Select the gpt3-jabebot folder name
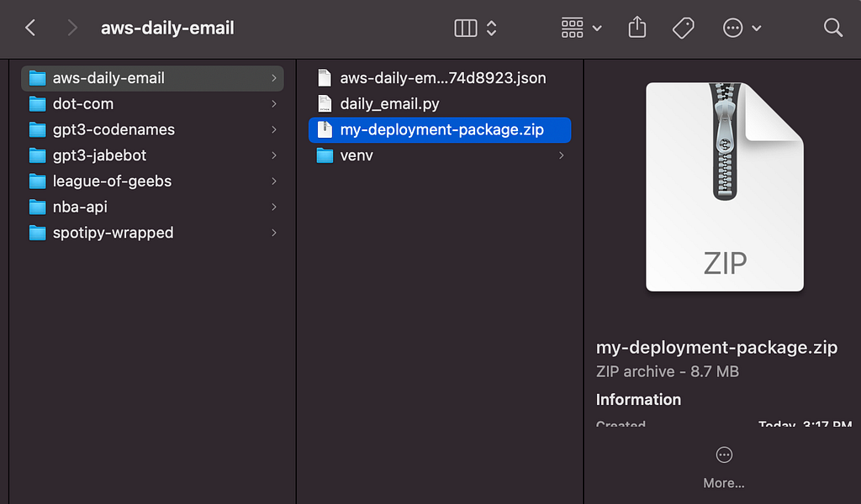The image size is (861, 504). point(99,155)
